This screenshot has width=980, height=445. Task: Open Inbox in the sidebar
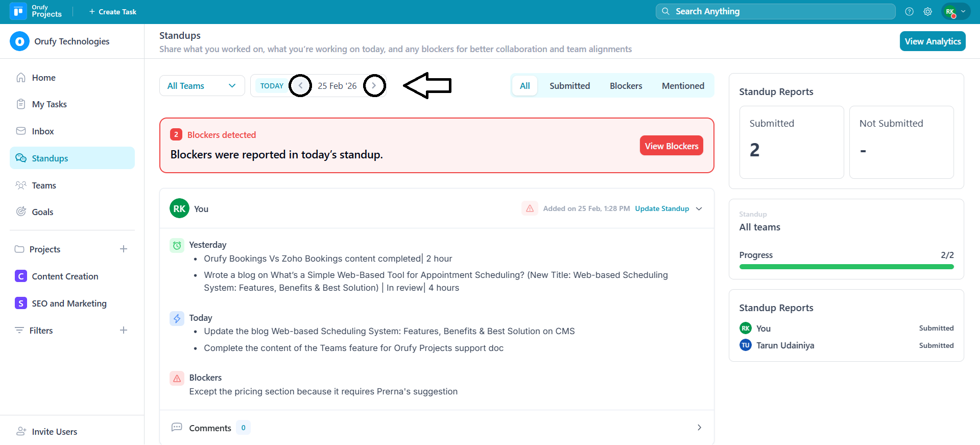(42, 131)
